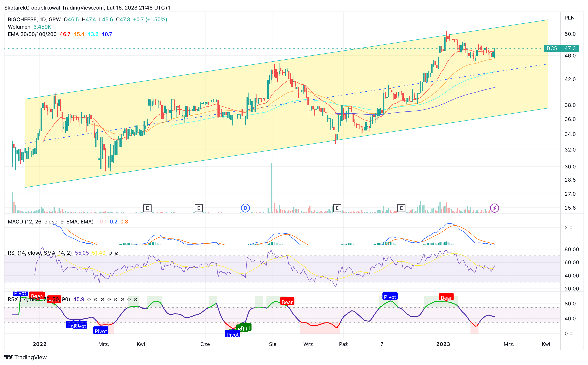588x365 pixels.
Task: Click the 2022 year label on time axis
Action: tap(40, 344)
